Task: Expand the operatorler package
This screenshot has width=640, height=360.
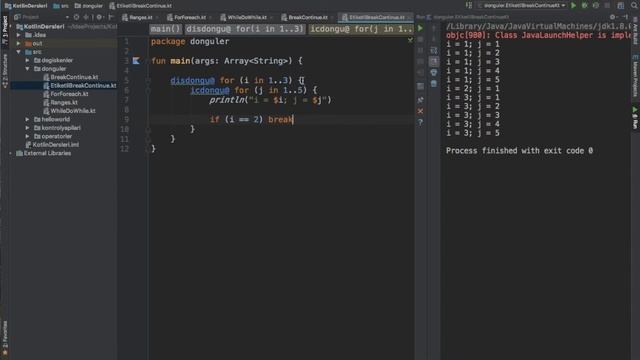Action: tap(27, 136)
